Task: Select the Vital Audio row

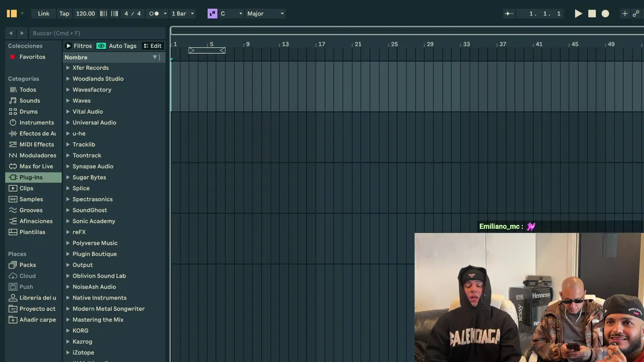Action: [x=114, y=112]
